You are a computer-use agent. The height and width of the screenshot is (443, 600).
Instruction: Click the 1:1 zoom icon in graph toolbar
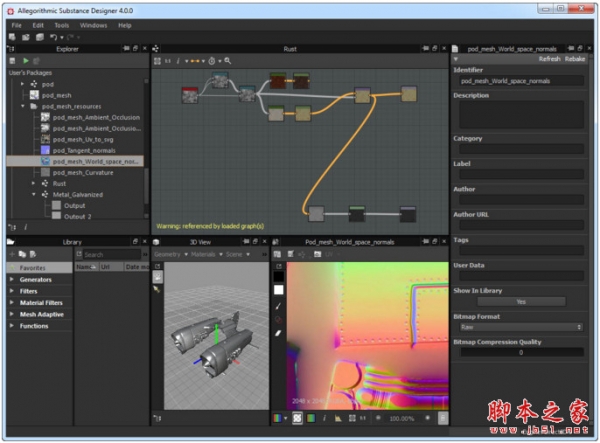click(168, 61)
